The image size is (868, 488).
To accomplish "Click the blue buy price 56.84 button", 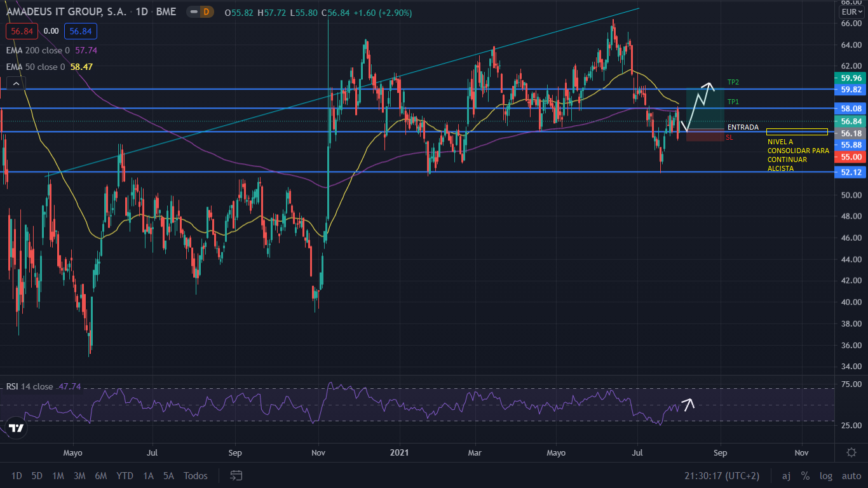I will (x=81, y=30).
